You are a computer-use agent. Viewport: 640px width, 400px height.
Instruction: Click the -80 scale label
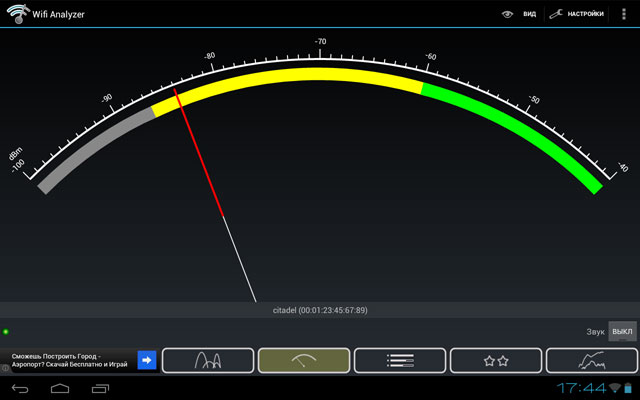click(x=209, y=56)
